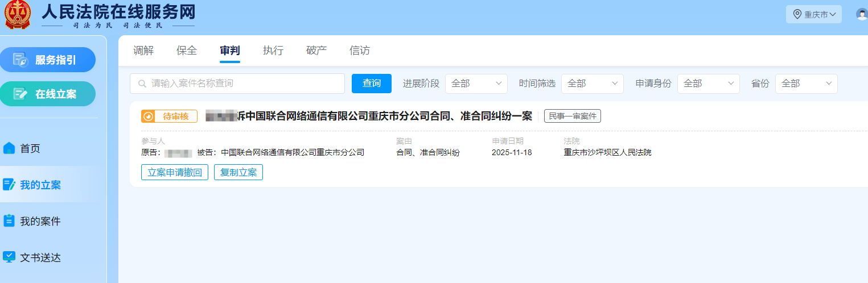Click the case cause 合同、准合同纠纷

(428, 152)
